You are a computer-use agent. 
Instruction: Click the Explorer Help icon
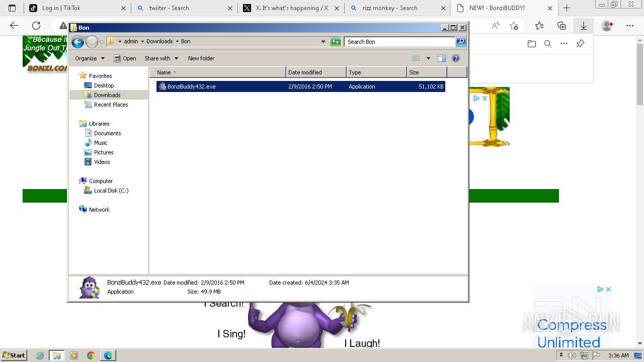click(x=456, y=58)
